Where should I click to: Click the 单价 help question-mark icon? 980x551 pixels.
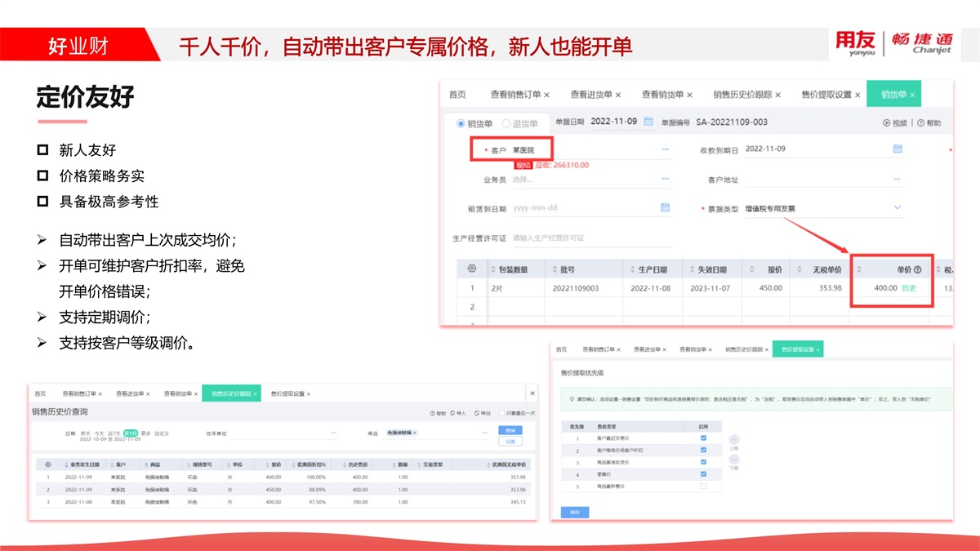pos(917,269)
